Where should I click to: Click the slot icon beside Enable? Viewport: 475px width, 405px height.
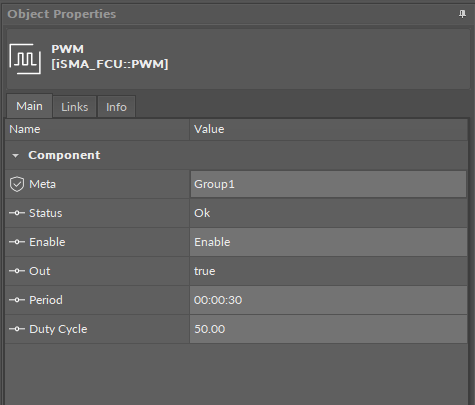(17, 242)
